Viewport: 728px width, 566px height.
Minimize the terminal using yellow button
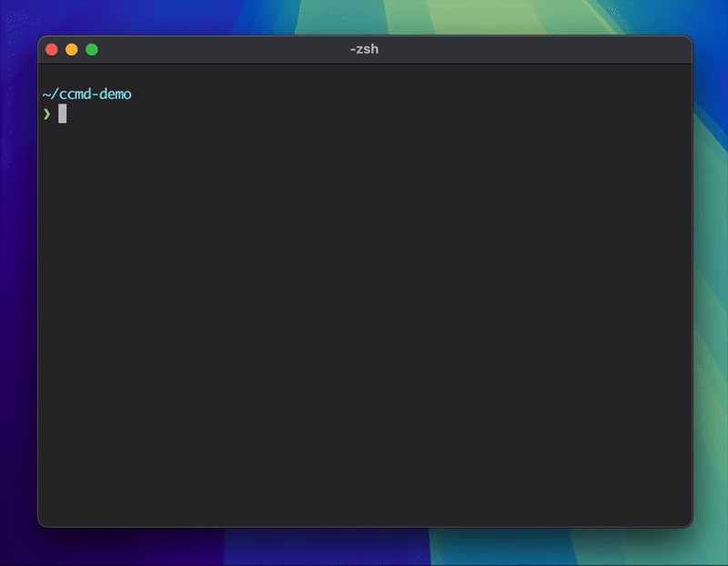point(72,50)
